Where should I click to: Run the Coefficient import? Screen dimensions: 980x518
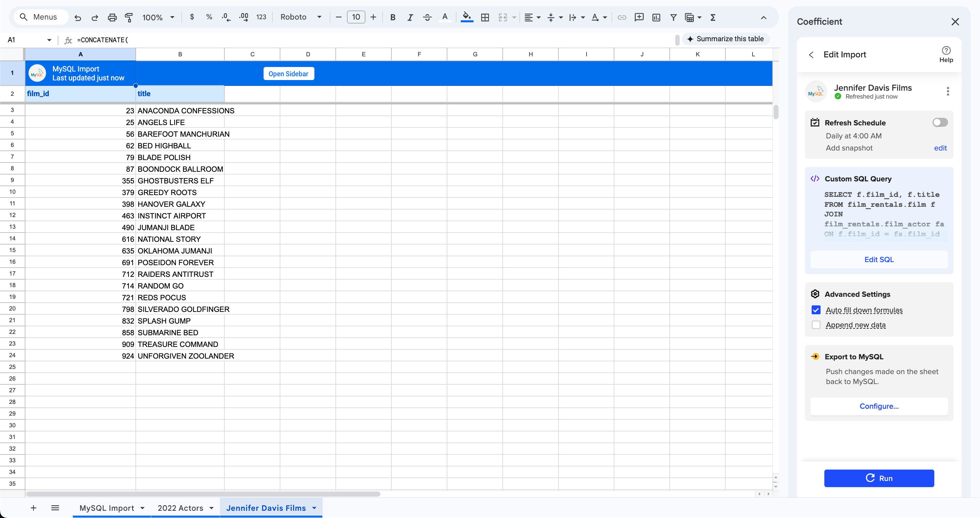[x=879, y=478]
